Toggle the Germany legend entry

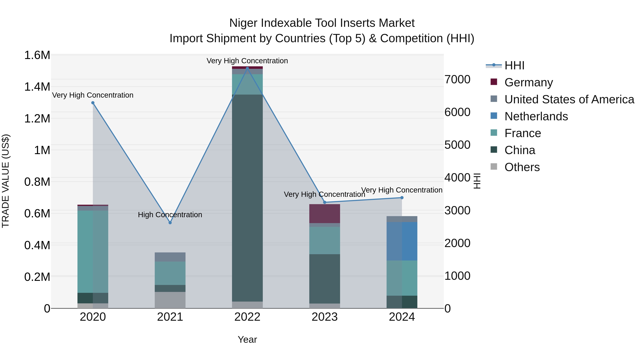522,82
